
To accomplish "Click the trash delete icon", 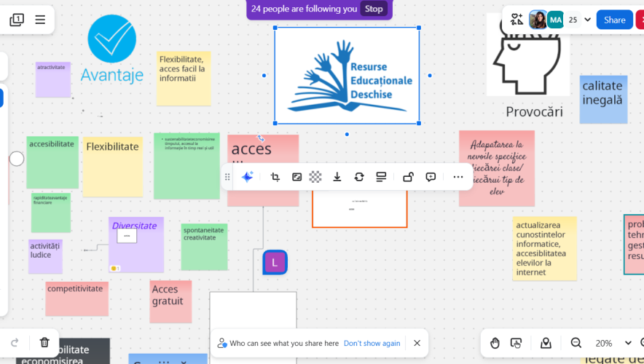I will tap(44, 342).
